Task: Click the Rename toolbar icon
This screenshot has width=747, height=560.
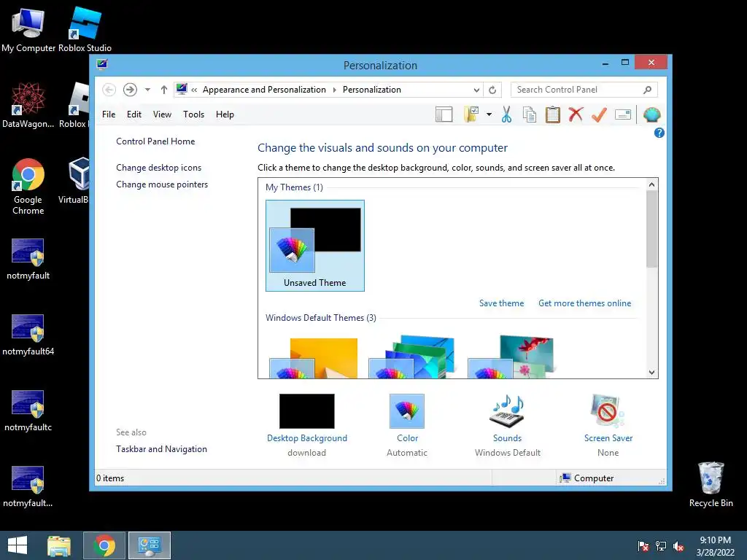Action: pyautogui.click(x=623, y=114)
